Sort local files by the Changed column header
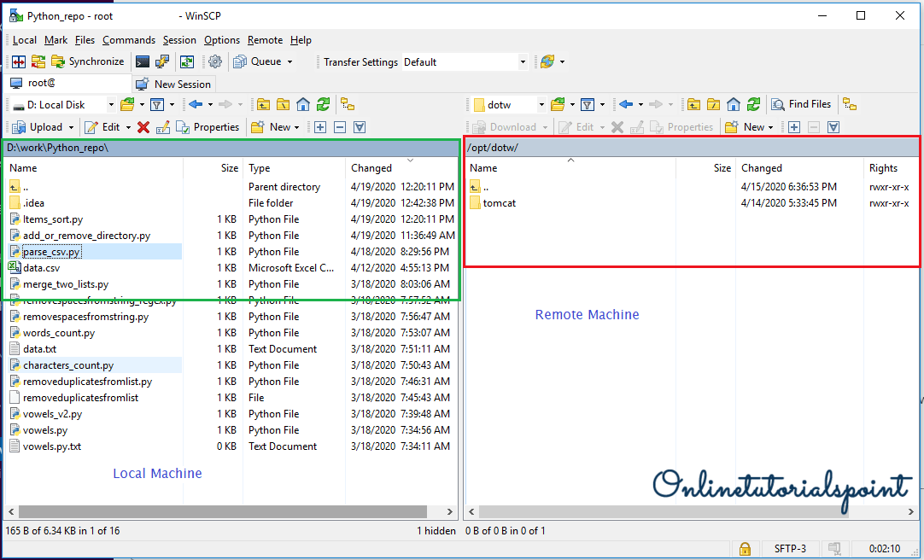Viewport: 924px width, 560px height. 371,168
